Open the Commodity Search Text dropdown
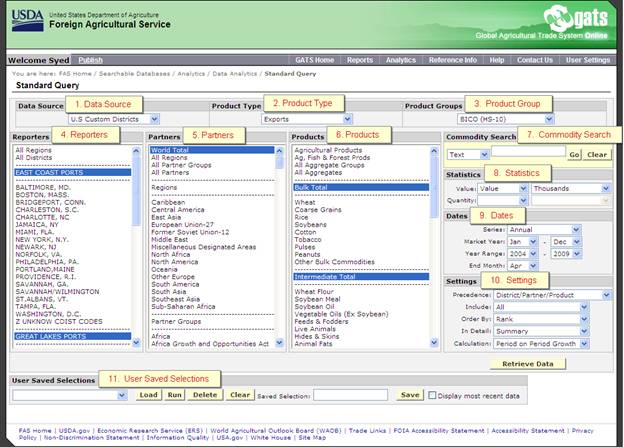This screenshot has width=624, height=447. point(468,154)
